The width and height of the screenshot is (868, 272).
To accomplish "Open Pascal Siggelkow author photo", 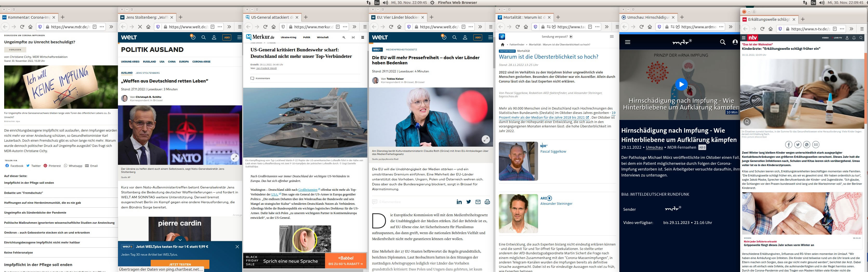I will [x=518, y=161].
